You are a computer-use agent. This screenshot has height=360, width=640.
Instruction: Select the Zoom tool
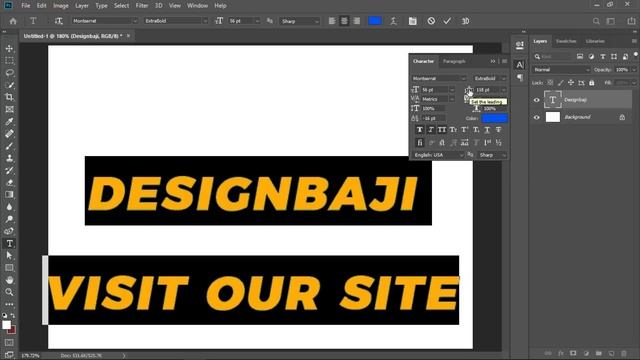coord(9,292)
